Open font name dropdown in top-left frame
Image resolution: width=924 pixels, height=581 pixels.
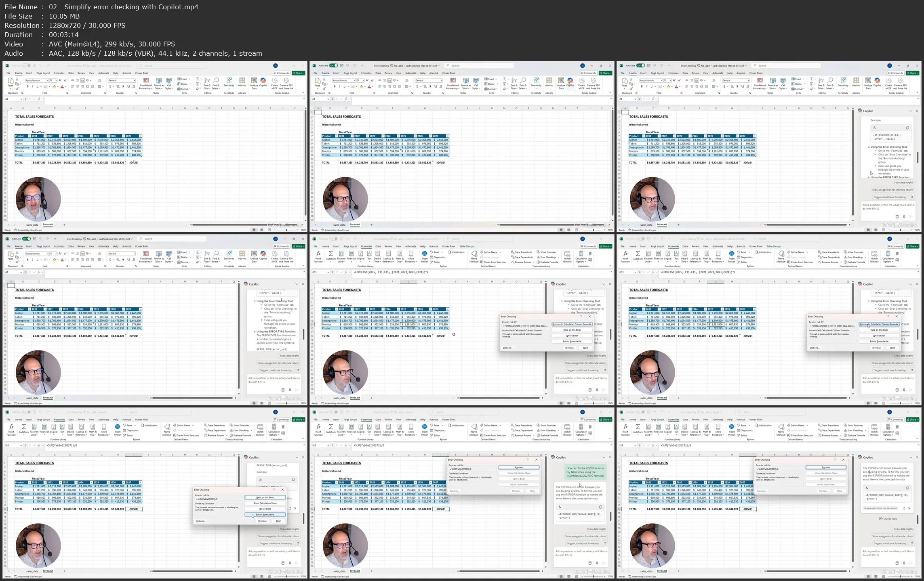(x=47, y=80)
